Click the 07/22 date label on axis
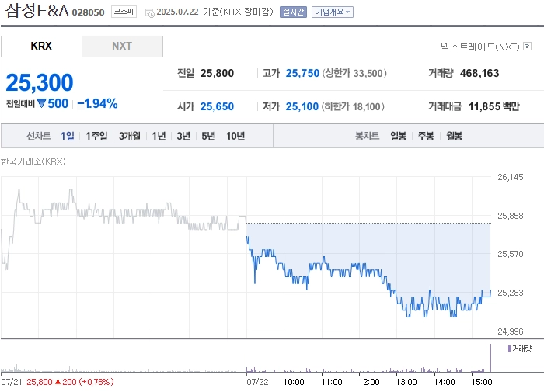Screen dimensions: 544x392 [257, 382]
